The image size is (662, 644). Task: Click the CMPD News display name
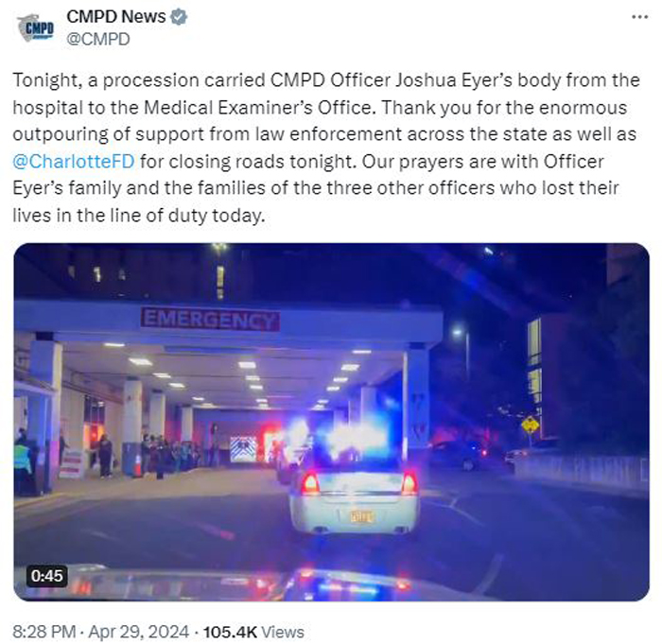coord(116,17)
